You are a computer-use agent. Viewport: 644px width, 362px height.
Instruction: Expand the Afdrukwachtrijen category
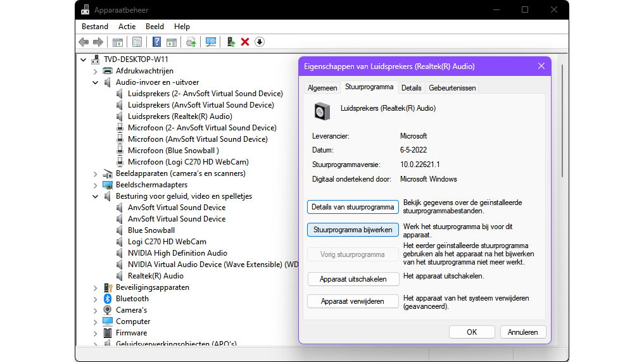pos(95,72)
